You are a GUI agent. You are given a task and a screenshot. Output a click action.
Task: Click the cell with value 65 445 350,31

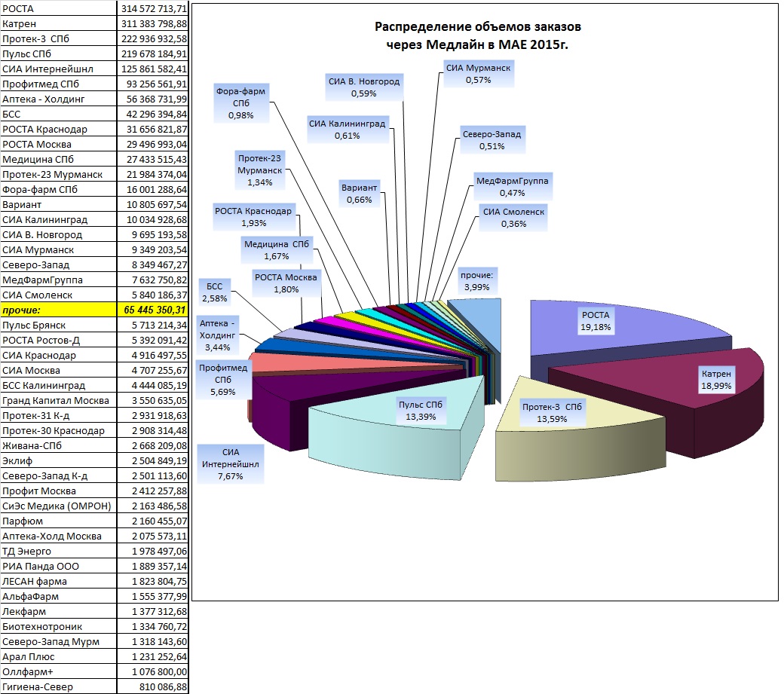(153, 310)
